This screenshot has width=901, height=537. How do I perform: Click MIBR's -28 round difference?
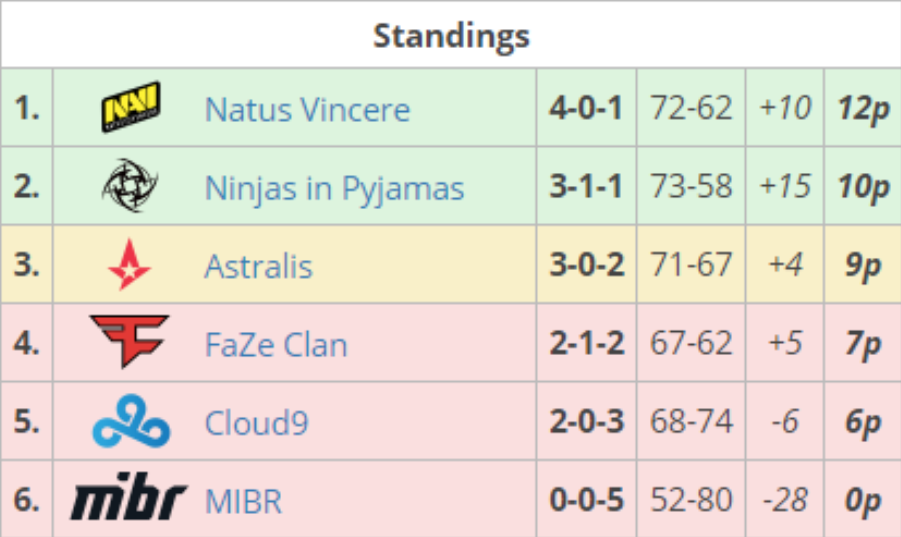click(784, 501)
